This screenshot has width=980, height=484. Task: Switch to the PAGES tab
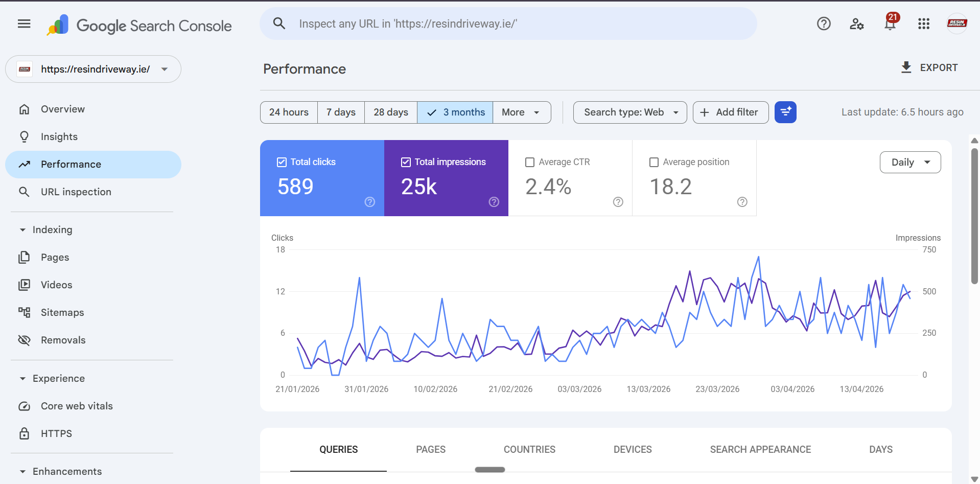(431, 449)
